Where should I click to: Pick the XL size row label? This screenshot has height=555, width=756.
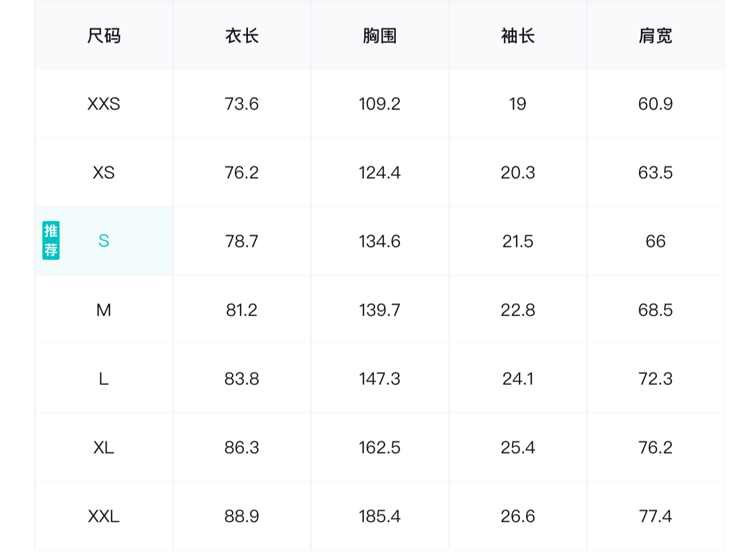104,447
